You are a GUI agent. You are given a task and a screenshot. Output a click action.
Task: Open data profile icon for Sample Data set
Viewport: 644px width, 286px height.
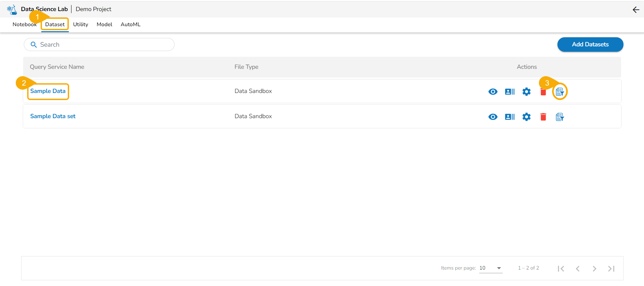tap(509, 117)
